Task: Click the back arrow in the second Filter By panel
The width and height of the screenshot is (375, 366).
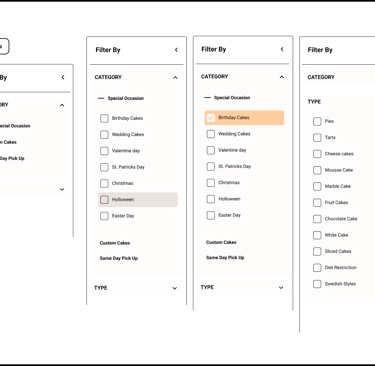Action: (176, 50)
